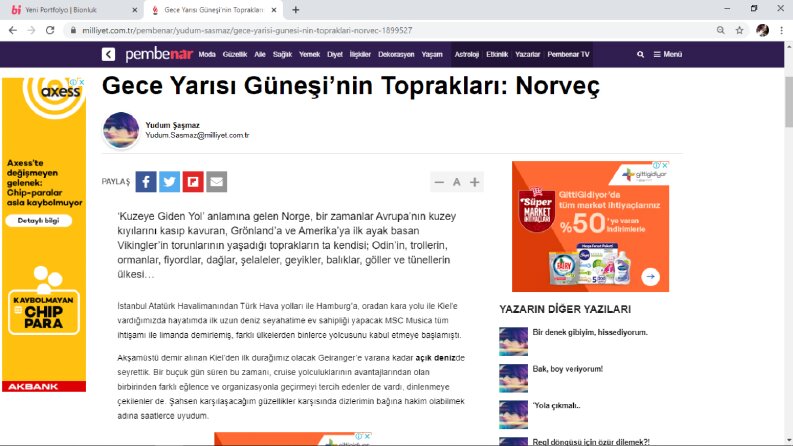Click the scrollbar down arrow

point(788,440)
